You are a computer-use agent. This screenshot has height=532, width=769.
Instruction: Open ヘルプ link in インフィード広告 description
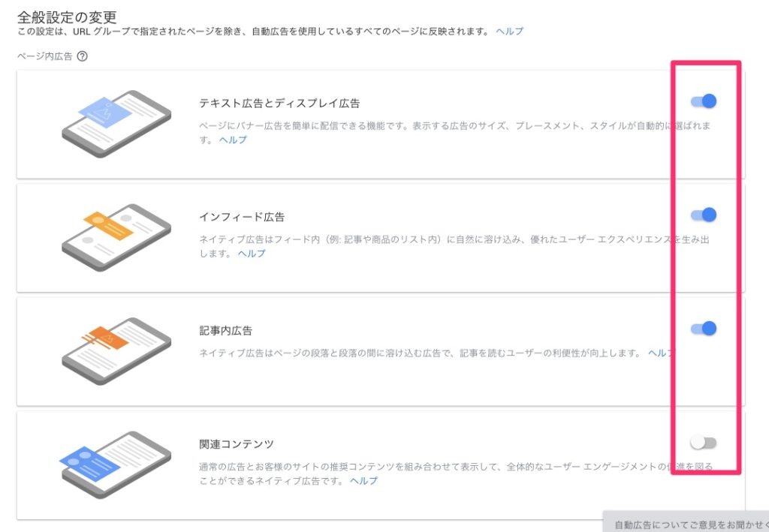(x=252, y=254)
